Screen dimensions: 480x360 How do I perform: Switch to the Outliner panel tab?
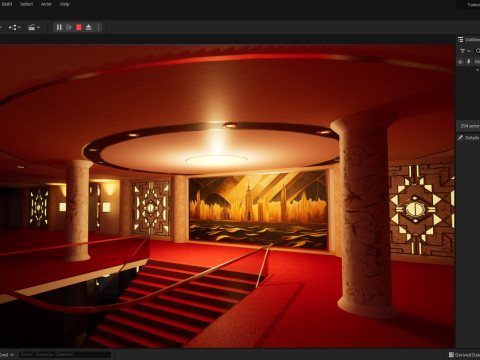coord(469,40)
